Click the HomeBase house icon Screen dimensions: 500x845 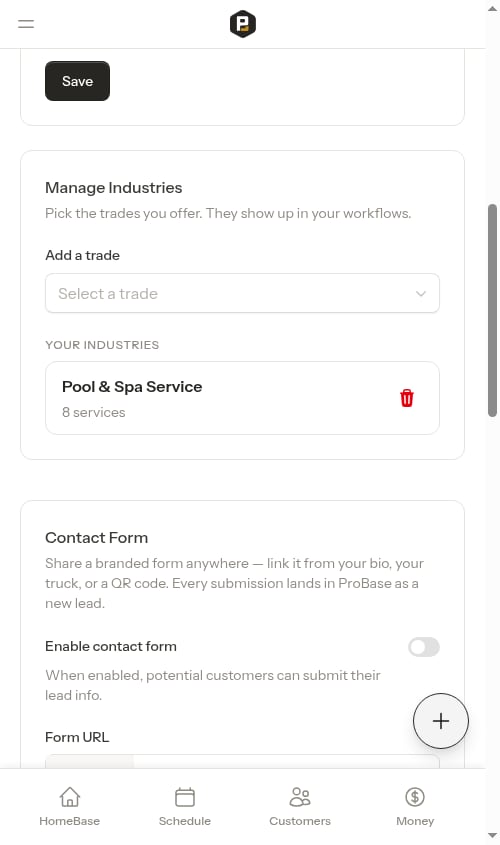point(70,796)
